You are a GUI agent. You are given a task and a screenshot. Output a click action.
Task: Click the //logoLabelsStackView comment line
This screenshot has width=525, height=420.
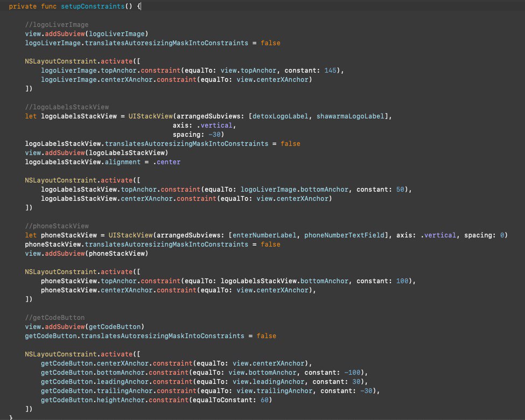click(x=67, y=107)
